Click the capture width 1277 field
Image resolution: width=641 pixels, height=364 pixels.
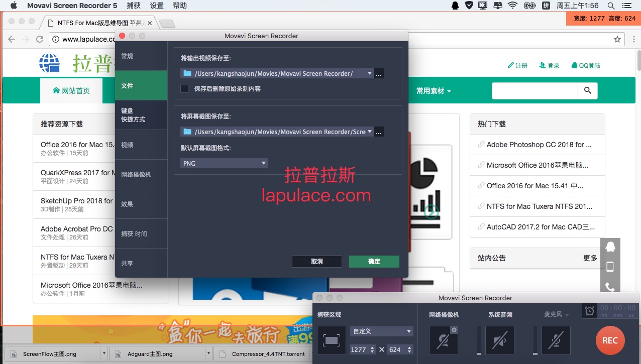pyautogui.click(x=359, y=349)
